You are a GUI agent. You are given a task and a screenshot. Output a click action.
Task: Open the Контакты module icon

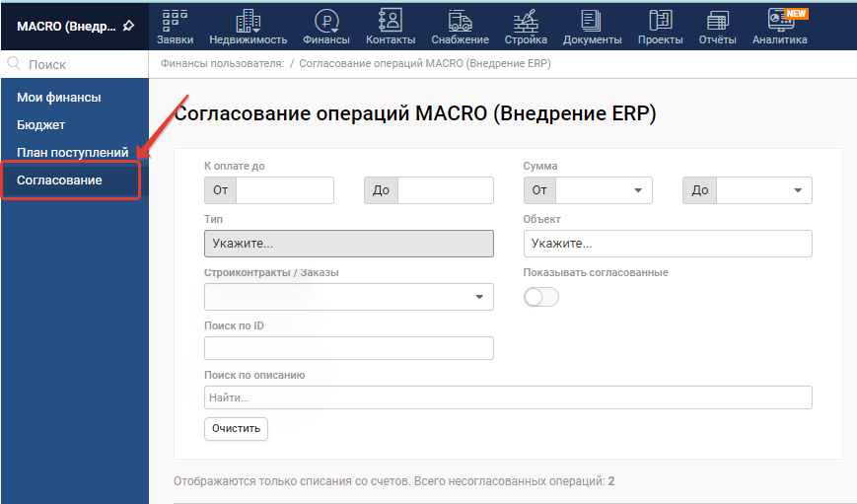point(391,20)
